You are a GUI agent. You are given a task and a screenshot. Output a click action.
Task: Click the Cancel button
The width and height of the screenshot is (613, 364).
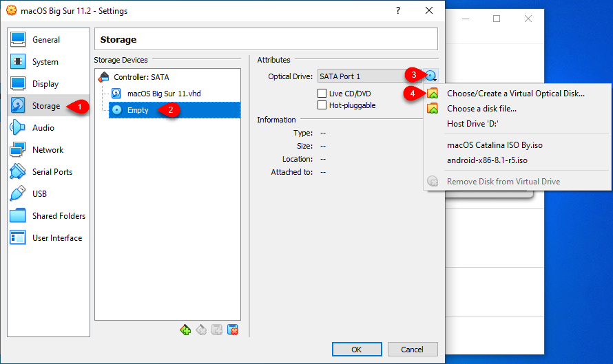point(413,349)
